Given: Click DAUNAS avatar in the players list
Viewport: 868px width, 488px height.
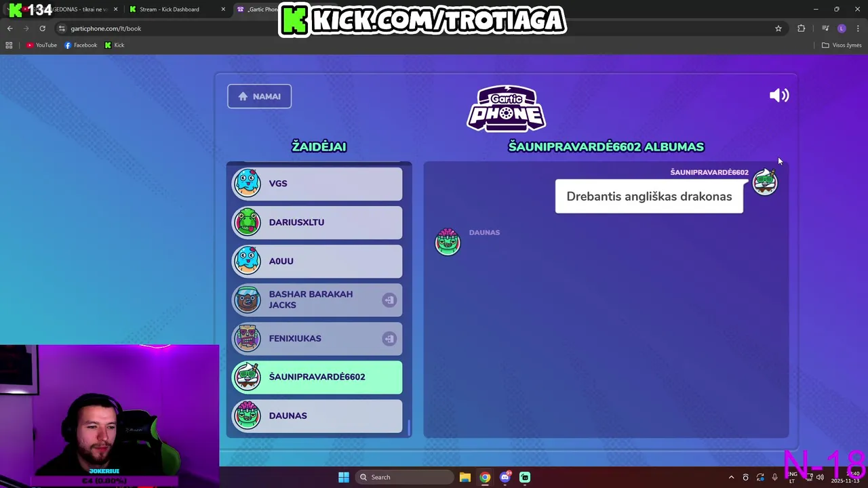Looking at the screenshot, I should (247, 415).
